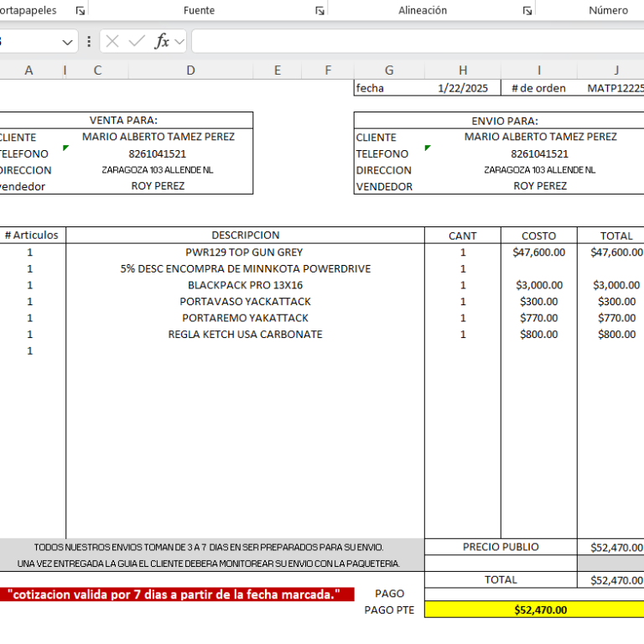Select column H header
Image resolution: width=644 pixels, height=644 pixels.
pos(463,70)
